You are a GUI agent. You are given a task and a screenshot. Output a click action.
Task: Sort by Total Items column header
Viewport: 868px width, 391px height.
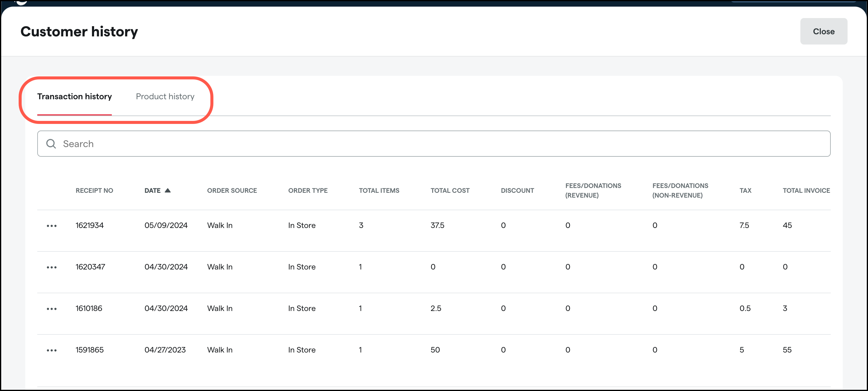[x=379, y=190]
